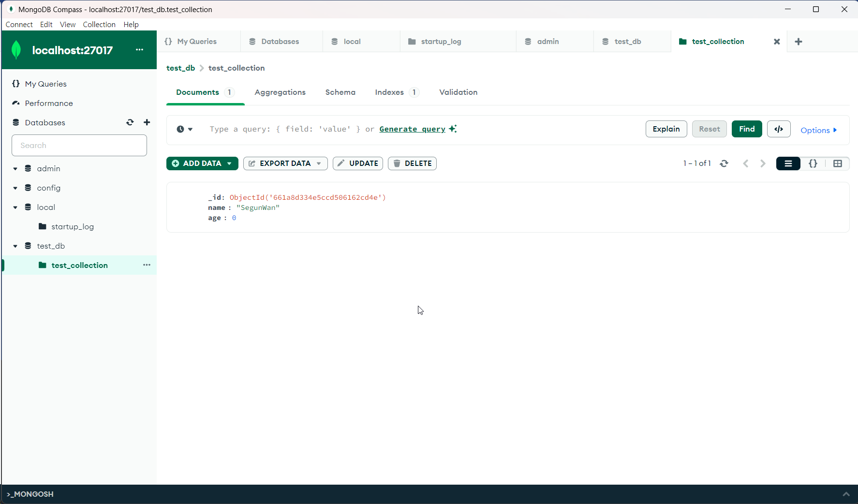The height and width of the screenshot is (504, 858).
Task: Open the Connect menu
Action: (19, 24)
